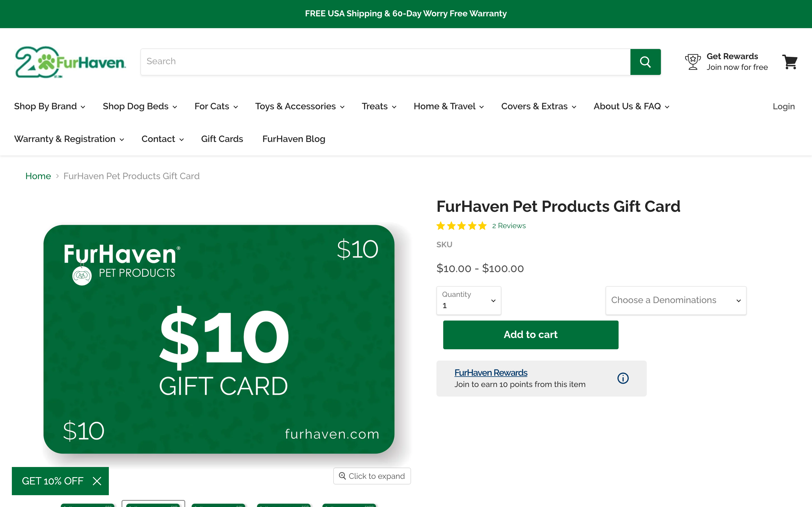Image resolution: width=812 pixels, height=507 pixels.
Task: Expand the Toys & Accessories menu
Action: tap(299, 106)
